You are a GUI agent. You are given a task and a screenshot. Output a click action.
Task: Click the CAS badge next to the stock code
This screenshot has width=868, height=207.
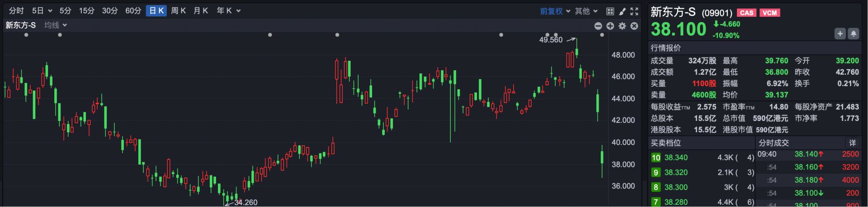click(x=746, y=13)
